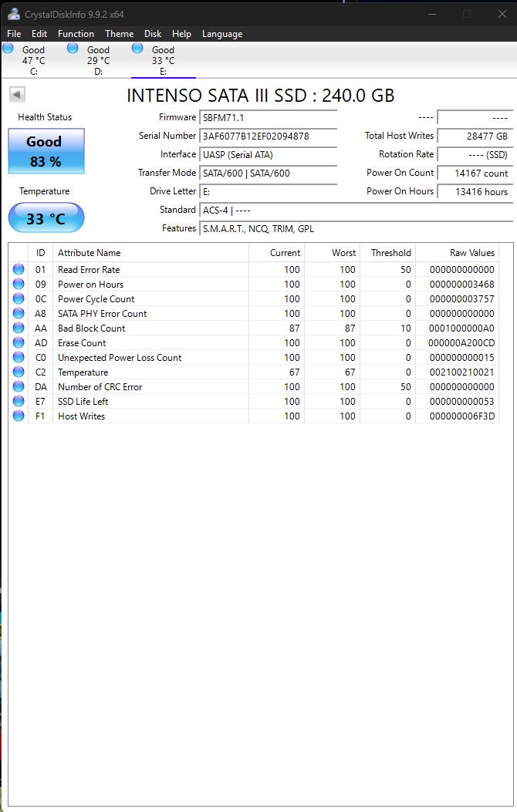Viewport: 517px width, 812px height.
Task: Click the blue status dot of drive D:
Action: (x=73, y=49)
